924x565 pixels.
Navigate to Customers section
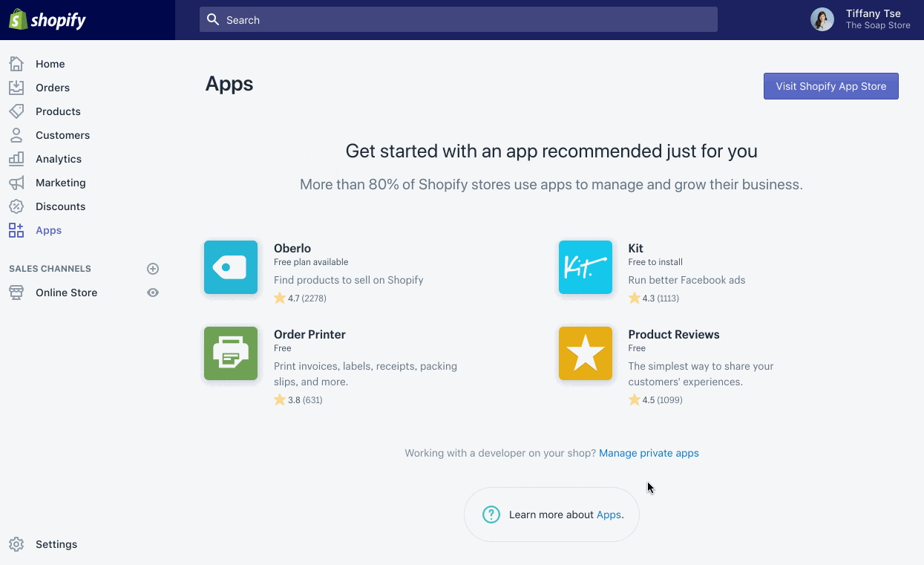[x=62, y=135]
